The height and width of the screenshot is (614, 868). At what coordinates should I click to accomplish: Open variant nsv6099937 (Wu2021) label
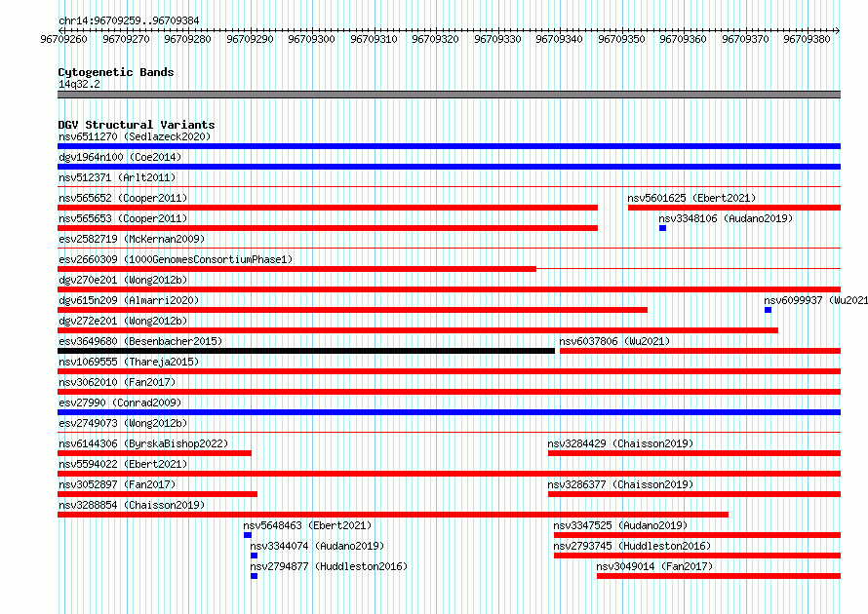point(816,300)
